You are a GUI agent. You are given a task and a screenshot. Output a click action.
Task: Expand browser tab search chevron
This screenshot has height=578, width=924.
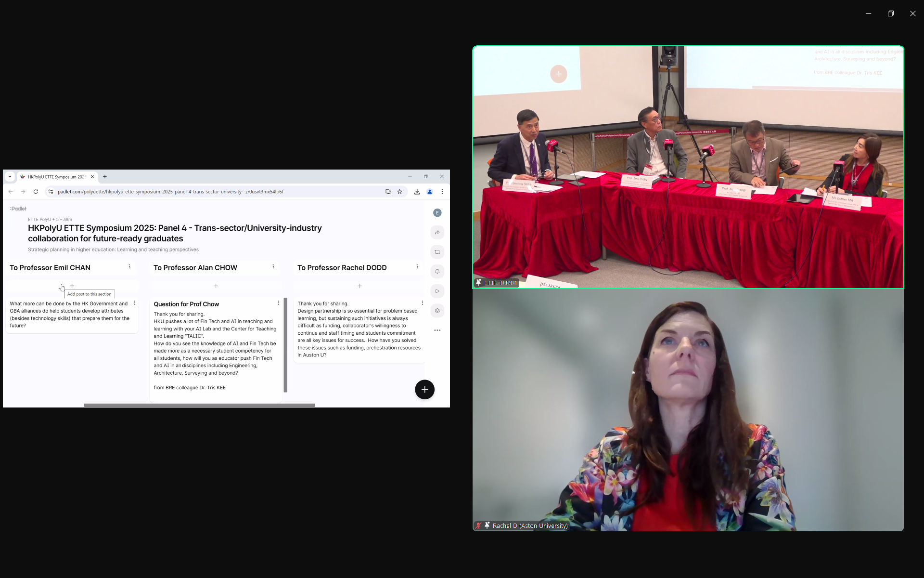point(10,177)
